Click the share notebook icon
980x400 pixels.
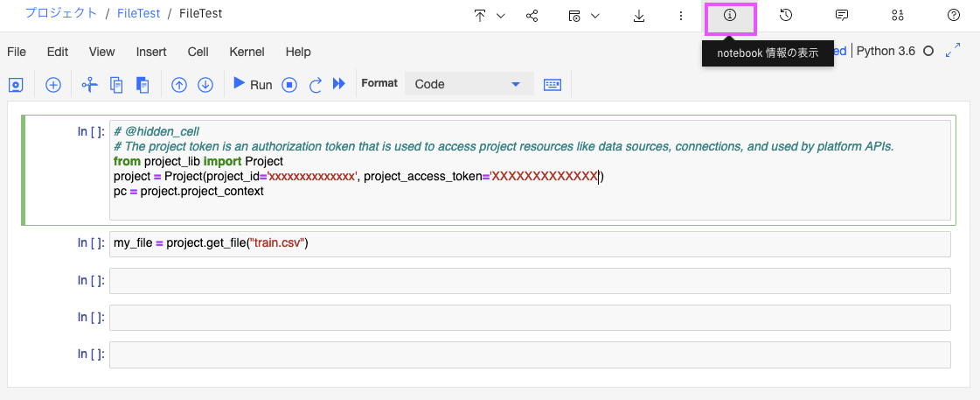[532, 17]
